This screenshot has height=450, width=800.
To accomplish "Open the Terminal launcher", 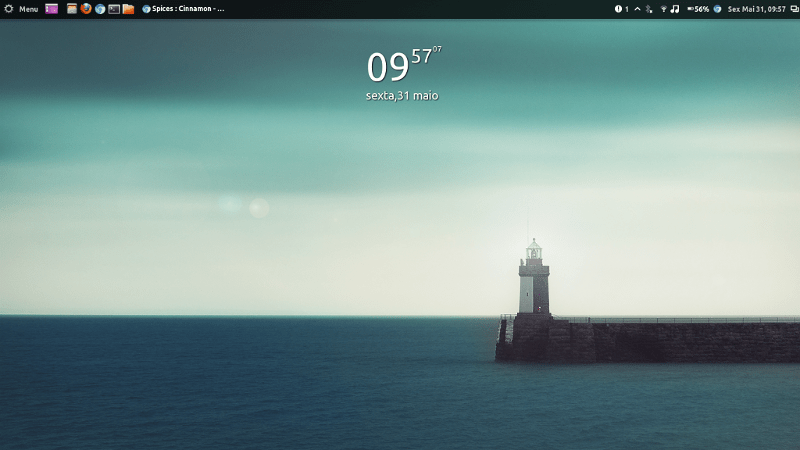I will click(x=114, y=9).
